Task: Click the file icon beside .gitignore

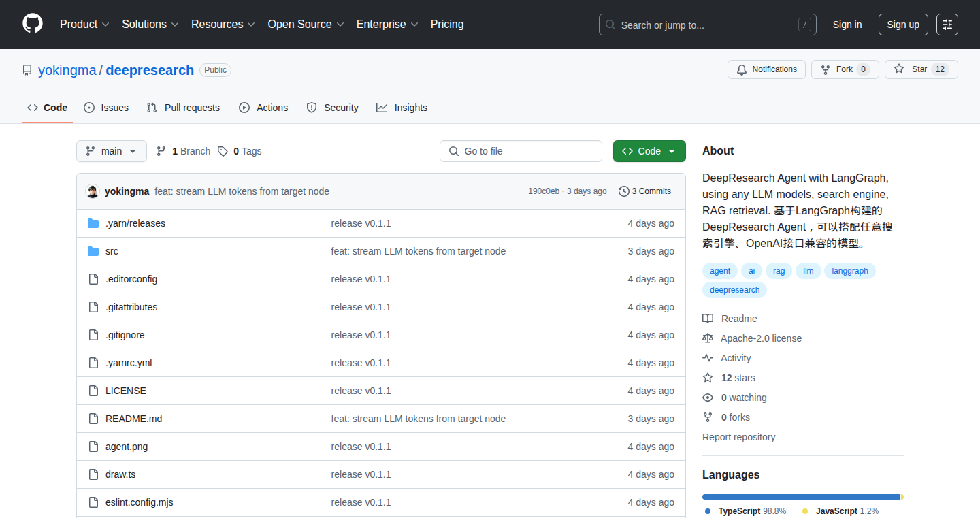Action: click(93, 335)
